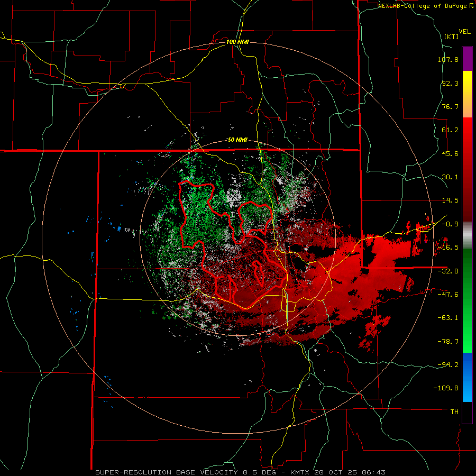Viewport: 476px width, 476px height.
Task: Pick the yellow-orange segment of the color bar
Action: pyautogui.click(x=467, y=94)
